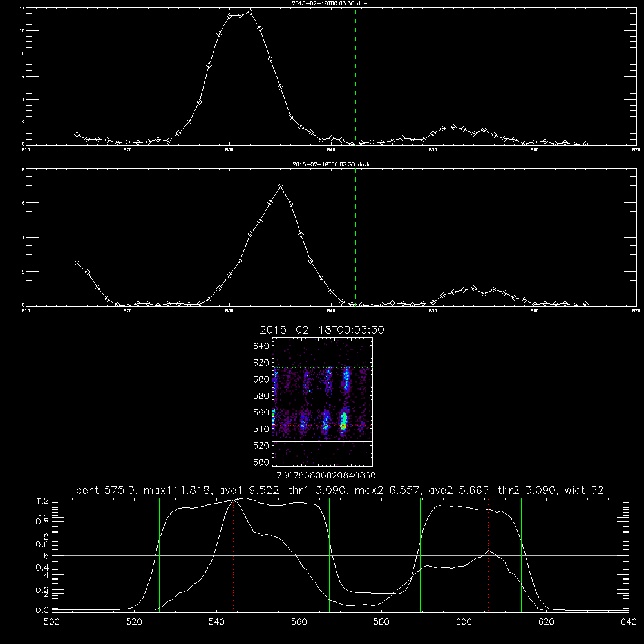The image size is (644, 644).
Task: Click the highest diamond marker in the dawn plot
Action: (250, 12)
